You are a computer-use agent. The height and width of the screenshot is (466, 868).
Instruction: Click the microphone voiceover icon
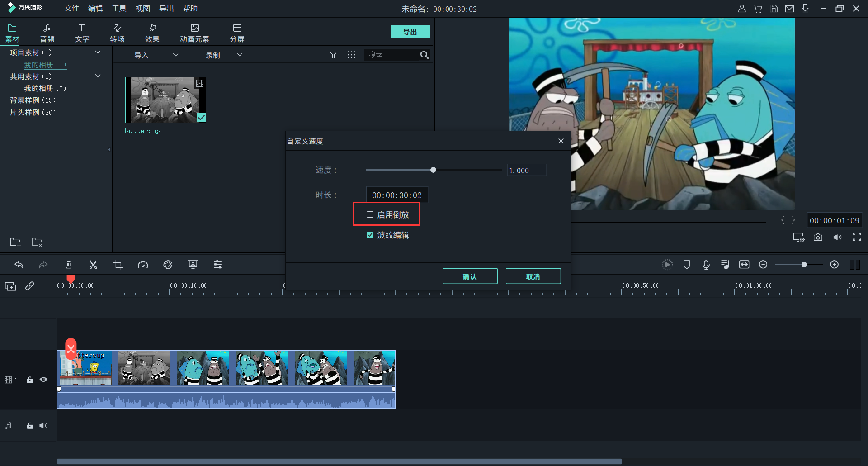pos(706,265)
